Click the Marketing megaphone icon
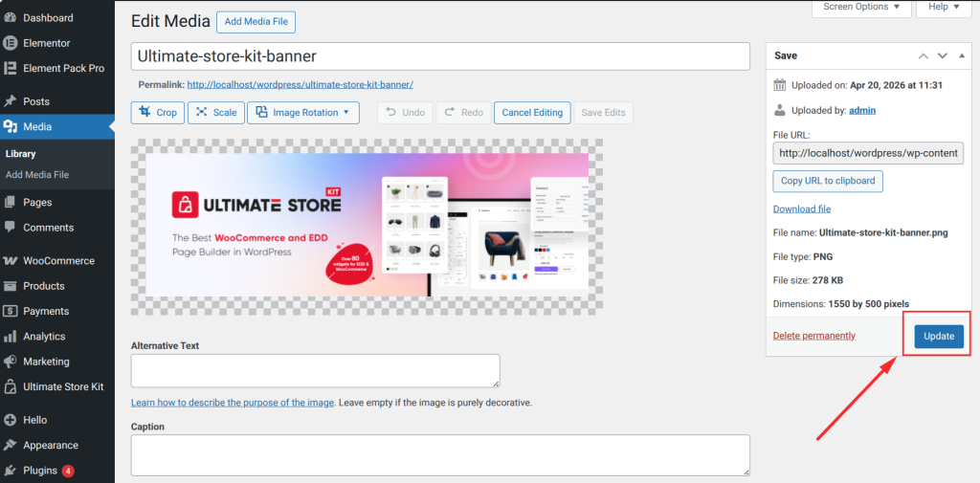Image resolution: width=980 pixels, height=483 pixels. pos(10,362)
